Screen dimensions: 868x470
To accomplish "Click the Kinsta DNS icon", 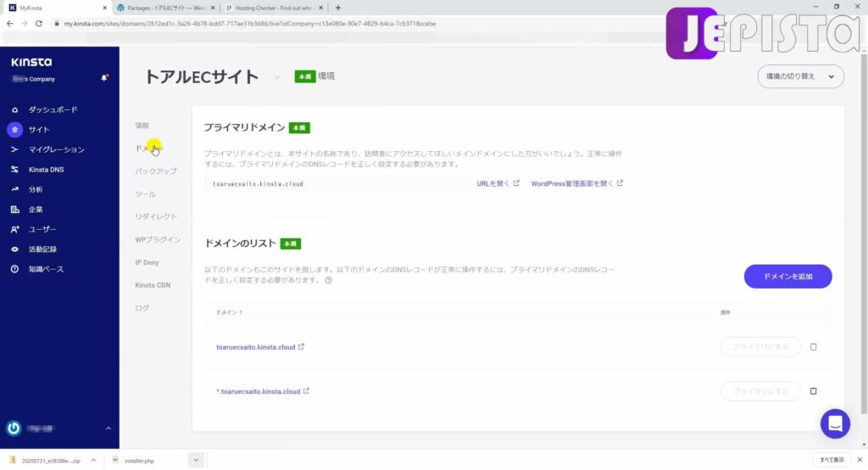I will coord(14,170).
